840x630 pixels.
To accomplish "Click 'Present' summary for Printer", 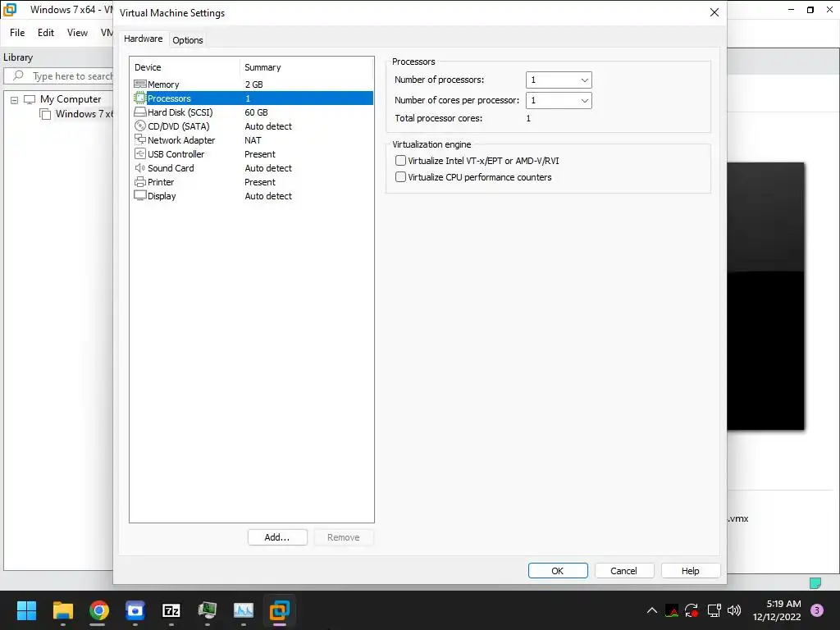I will click(260, 181).
